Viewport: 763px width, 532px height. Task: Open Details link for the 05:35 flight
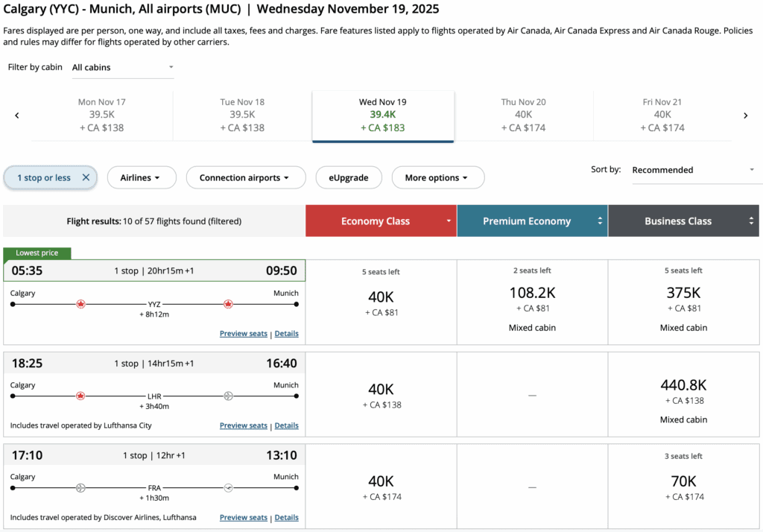coord(286,334)
